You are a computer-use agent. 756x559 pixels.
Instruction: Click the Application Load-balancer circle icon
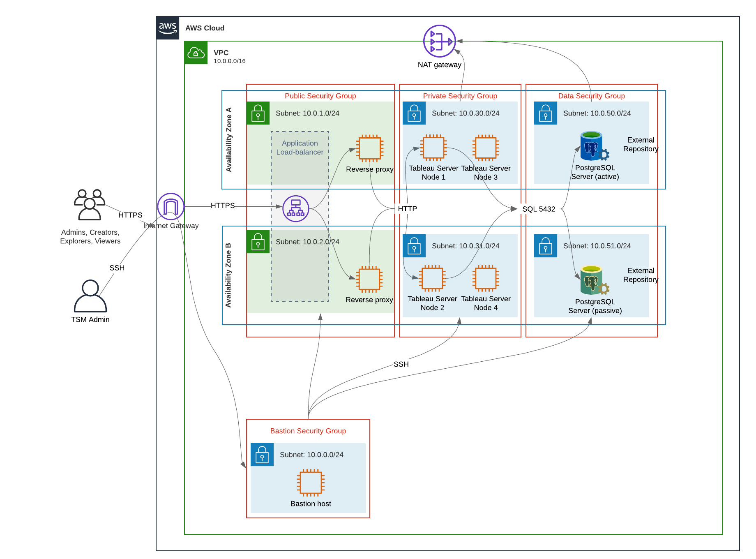(x=296, y=208)
